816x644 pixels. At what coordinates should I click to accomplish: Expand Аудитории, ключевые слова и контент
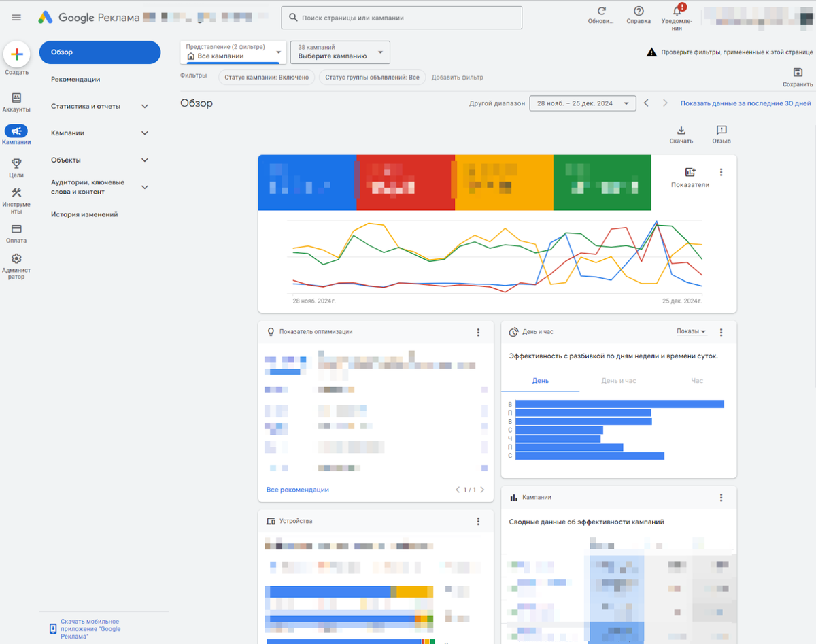[144, 187]
